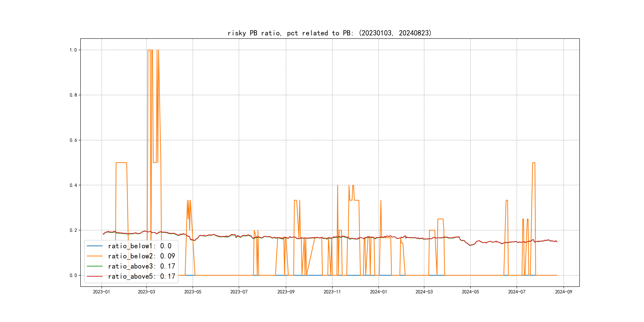Click the 2024-09 x-axis tick label
Screen dimensions: 644x322
563,292
